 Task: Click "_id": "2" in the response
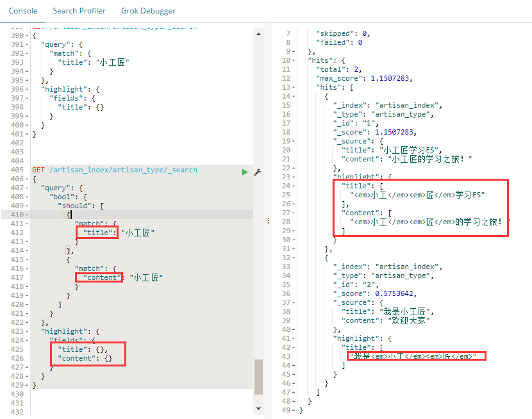tap(356, 284)
